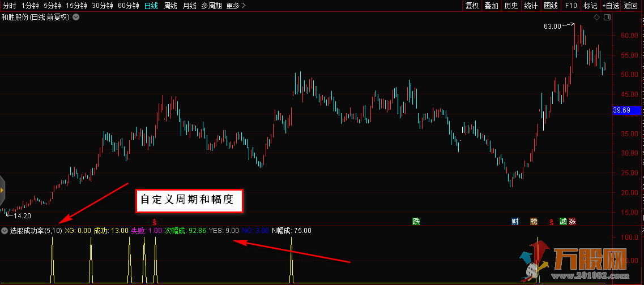Toggle the panel layout icon at chart top-right
The height and width of the screenshot is (285, 644).
[607, 18]
